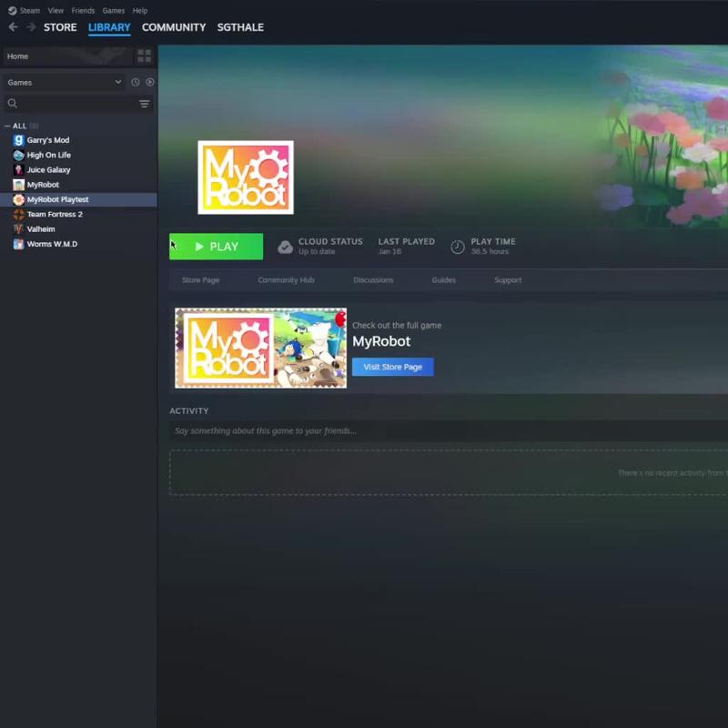Switch to the library grid view icon
The image size is (728, 728).
(145, 56)
